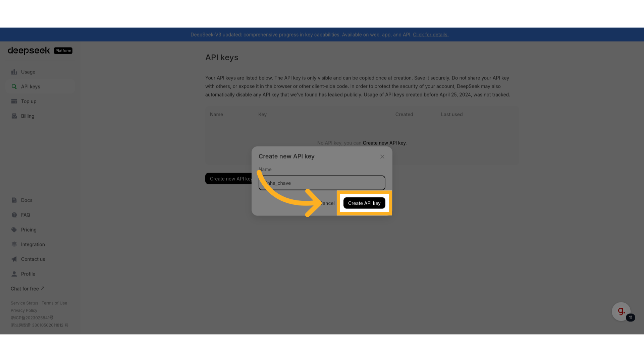
Task: Open the Pricing tag icon
Action: coord(14,230)
